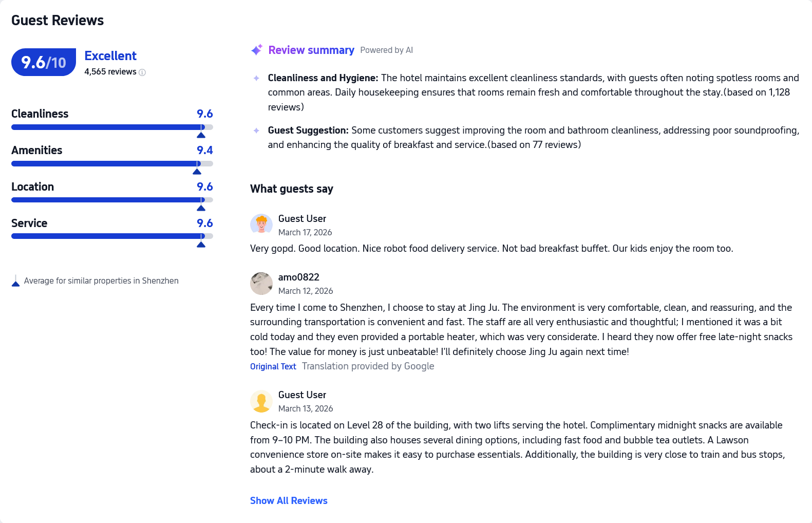Click the triangle marker under Amenities bar

(x=197, y=172)
